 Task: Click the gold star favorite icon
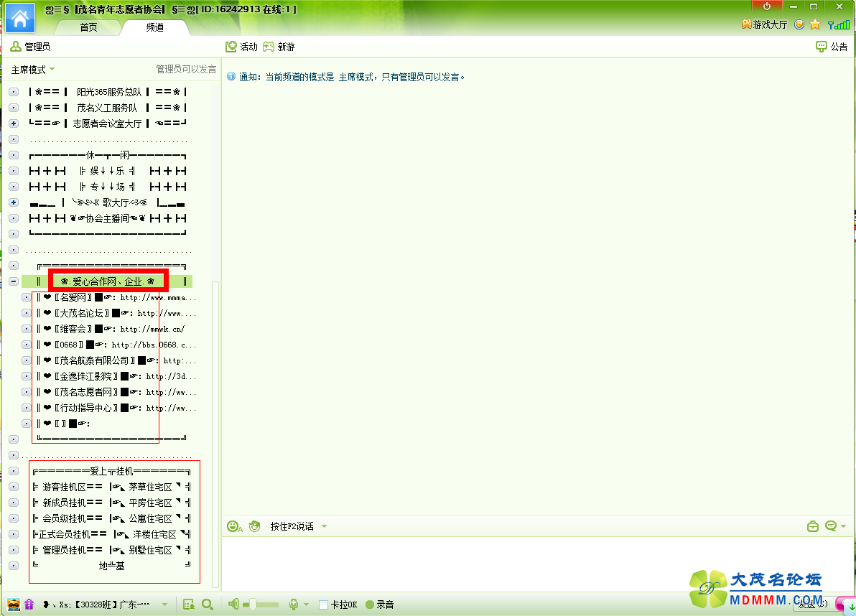click(815, 24)
